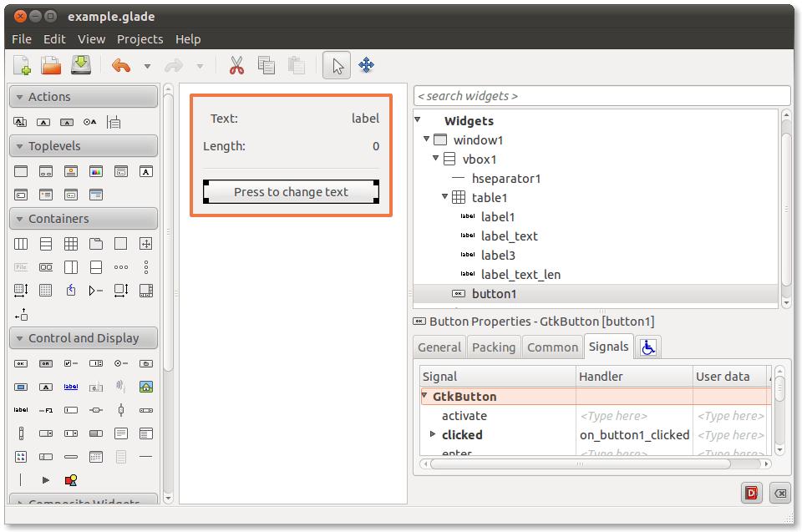Click the widget tree vertical scrollbar
Viewport: 802px width, 532px height.
[786, 209]
